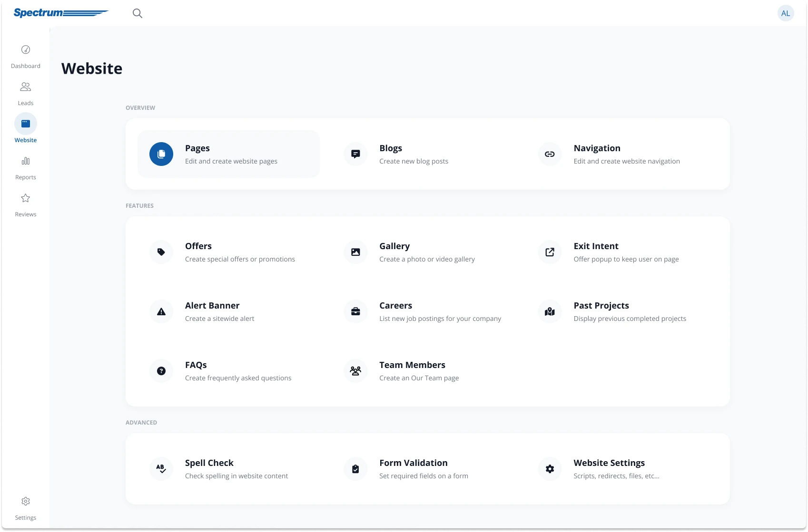Select the Navigation chain link icon
This screenshot has height=532, width=808.
[x=550, y=154]
